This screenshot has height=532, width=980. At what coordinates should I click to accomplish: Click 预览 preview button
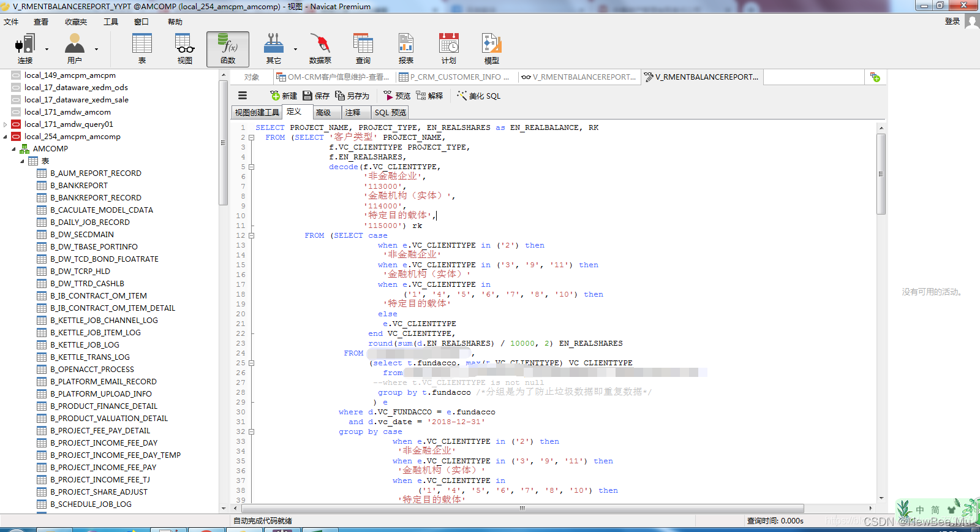click(x=397, y=96)
